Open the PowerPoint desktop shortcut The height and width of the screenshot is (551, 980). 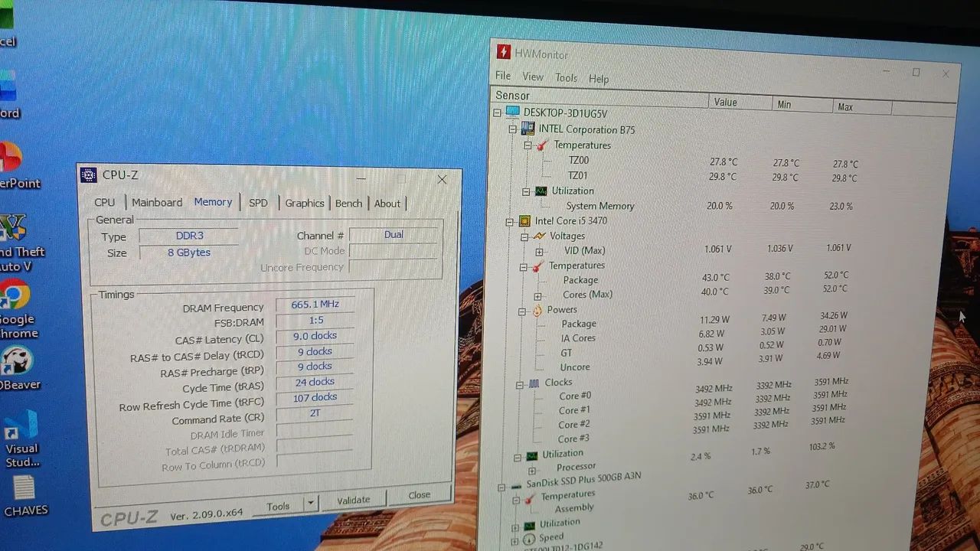point(15,166)
